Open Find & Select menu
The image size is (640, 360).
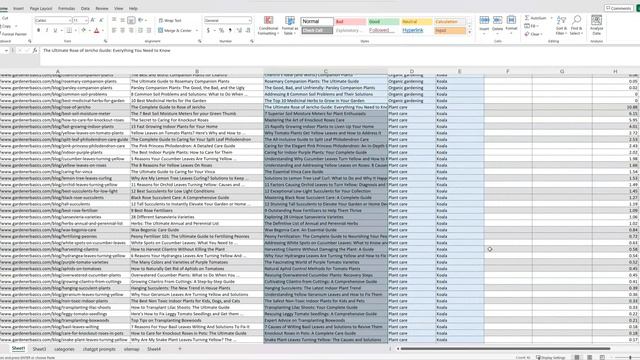click(x=576, y=25)
